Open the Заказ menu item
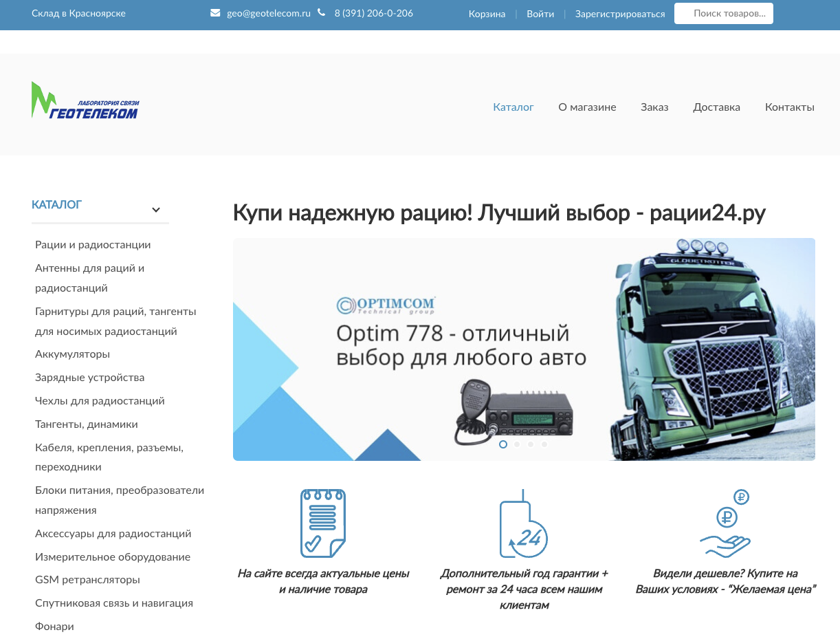The width and height of the screenshot is (840, 639). (x=654, y=107)
